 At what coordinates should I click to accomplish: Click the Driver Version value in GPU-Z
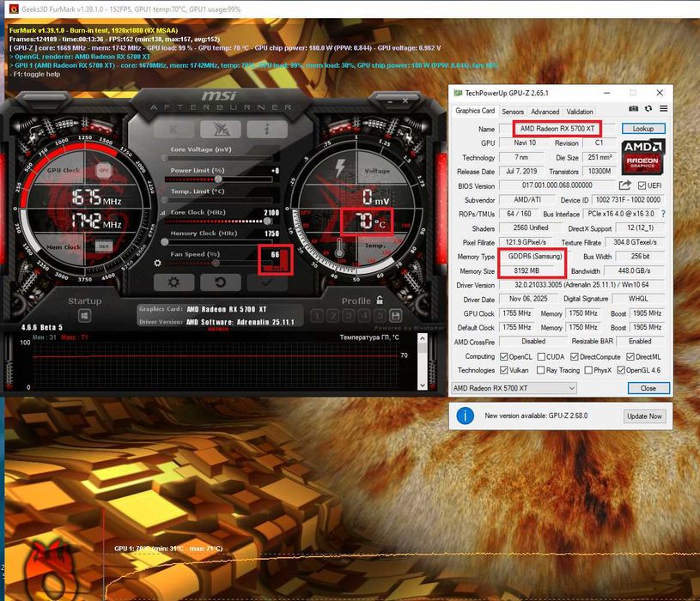[581, 285]
